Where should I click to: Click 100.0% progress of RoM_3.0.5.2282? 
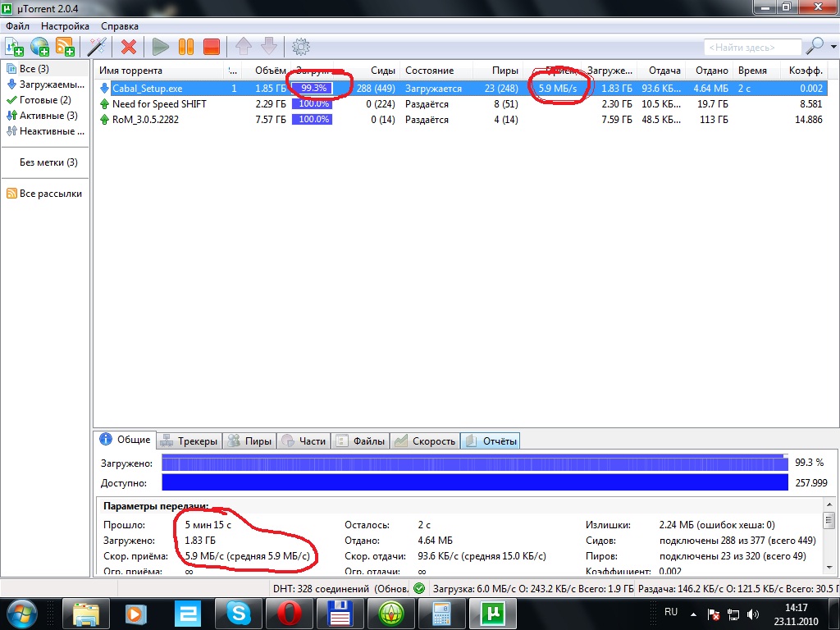(313, 120)
